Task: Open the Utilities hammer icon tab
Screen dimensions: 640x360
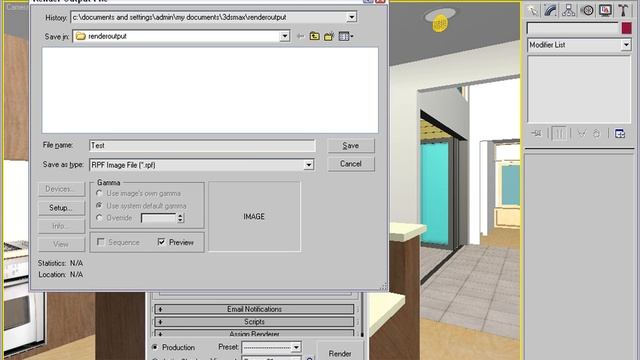Action: [623, 10]
